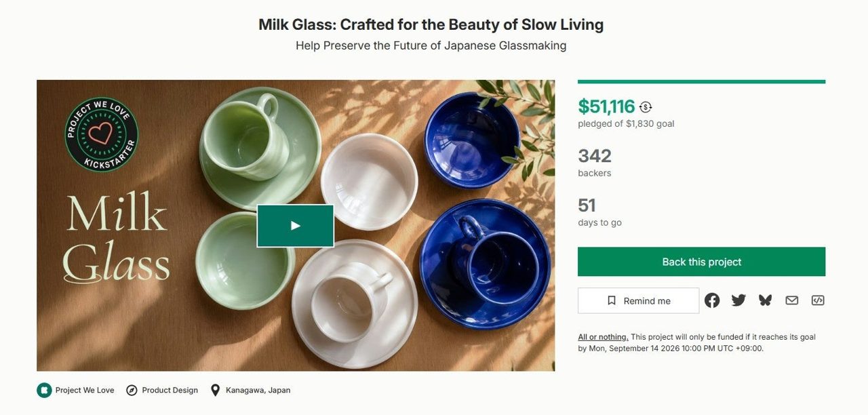Click the Remind me button
This screenshot has width=868, height=415.
(638, 300)
